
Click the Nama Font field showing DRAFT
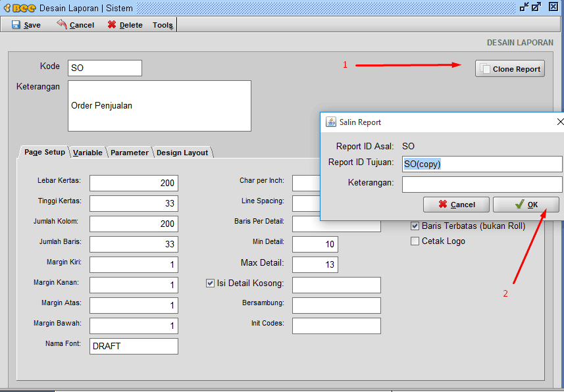click(x=134, y=346)
